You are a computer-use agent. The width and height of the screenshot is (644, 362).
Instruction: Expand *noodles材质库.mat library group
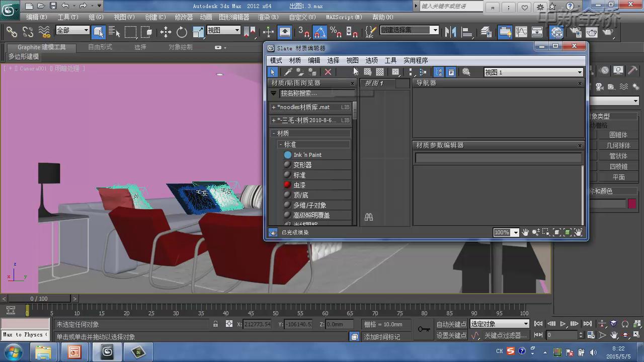pos(310,107)
